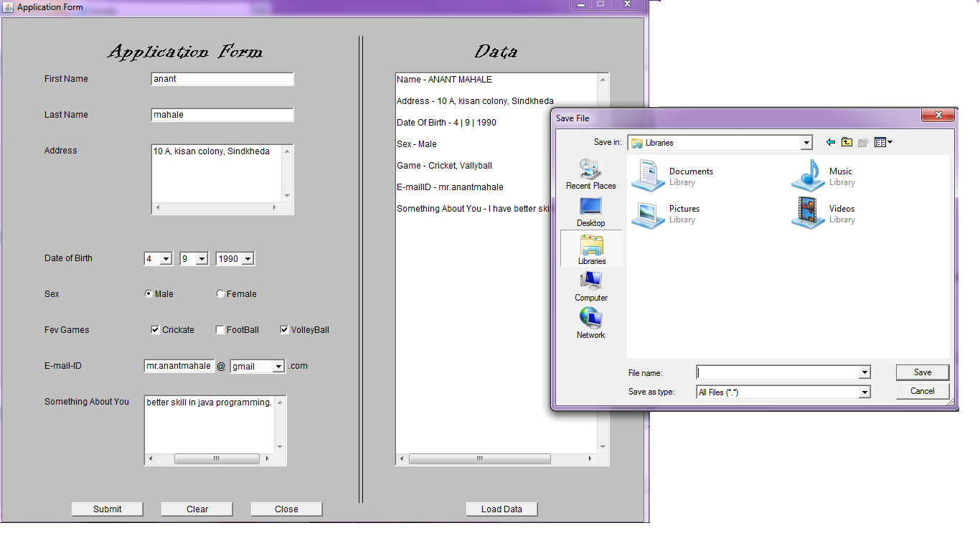Open the birth year 1990 dropdown
Viewport: 980px width, 551px height.
point(249,258)
